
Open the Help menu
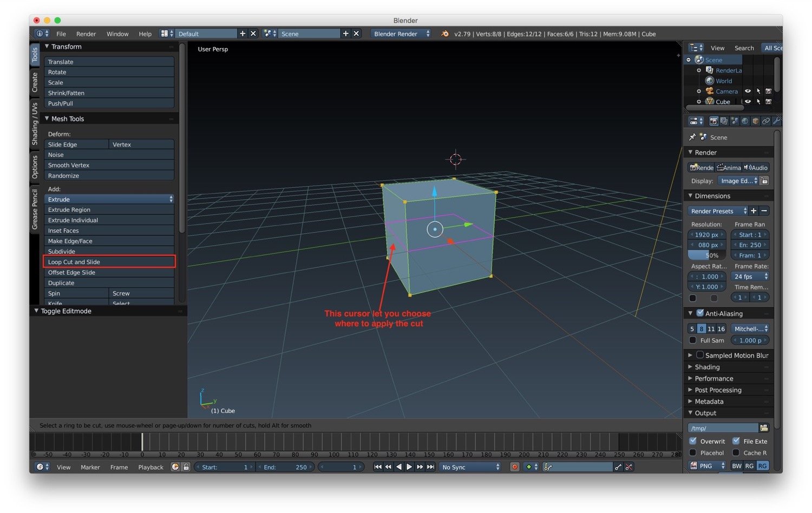(x=145, y=34)
